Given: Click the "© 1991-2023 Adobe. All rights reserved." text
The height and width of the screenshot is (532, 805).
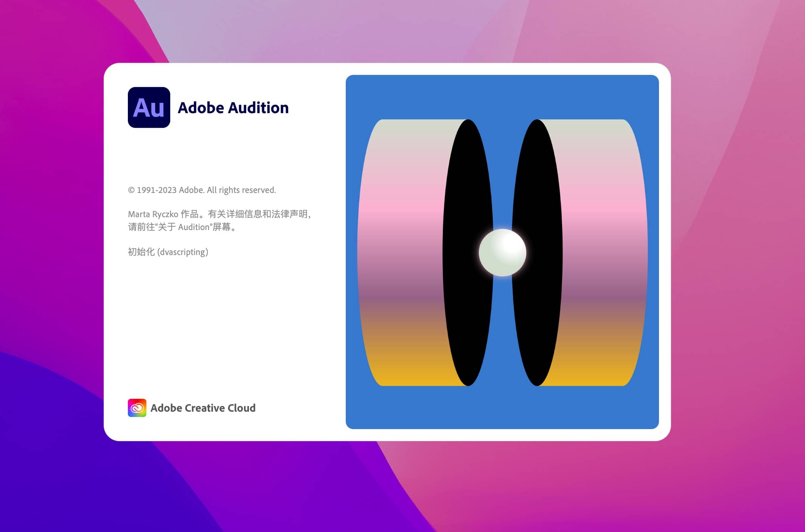Looking at the screenshot, I should point(202,190).
